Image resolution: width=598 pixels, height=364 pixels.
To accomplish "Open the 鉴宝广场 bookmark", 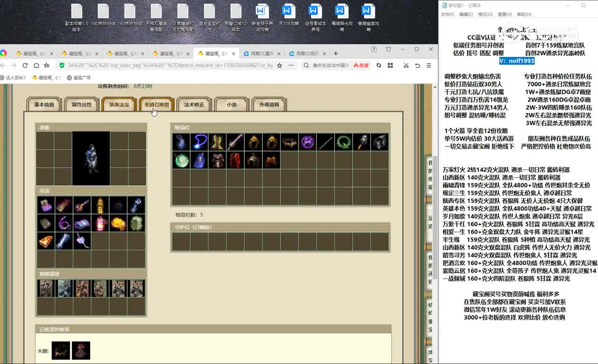I will click(x=78, y=77).
